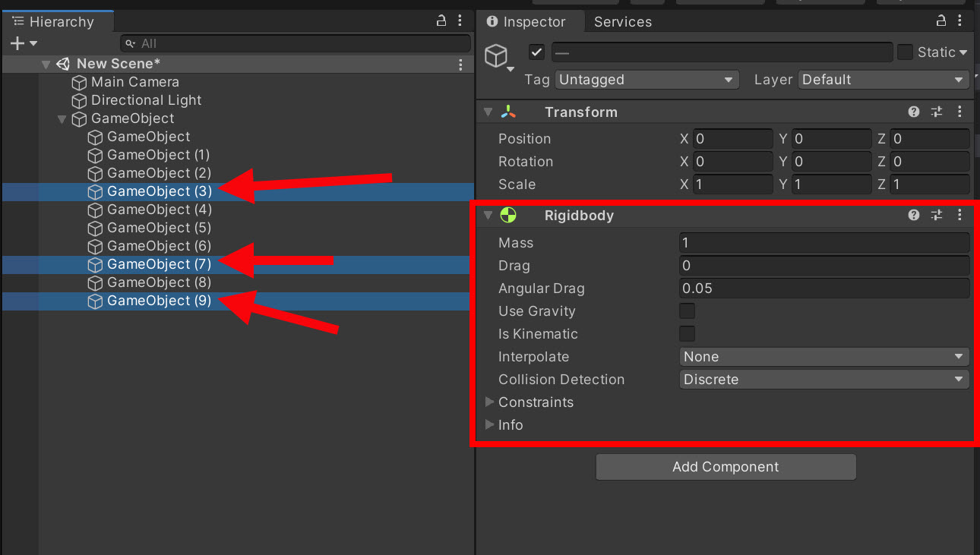
Task: Switch to the Services tab
Action: coord(623,22)
